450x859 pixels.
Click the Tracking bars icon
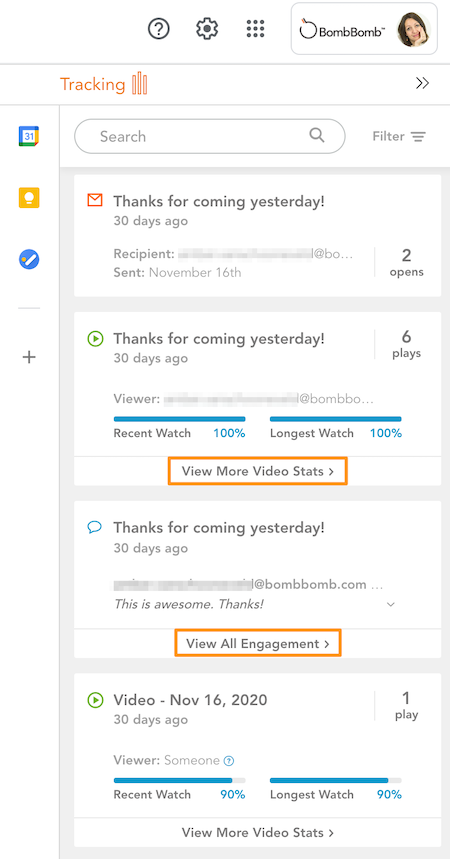point(140,84)
